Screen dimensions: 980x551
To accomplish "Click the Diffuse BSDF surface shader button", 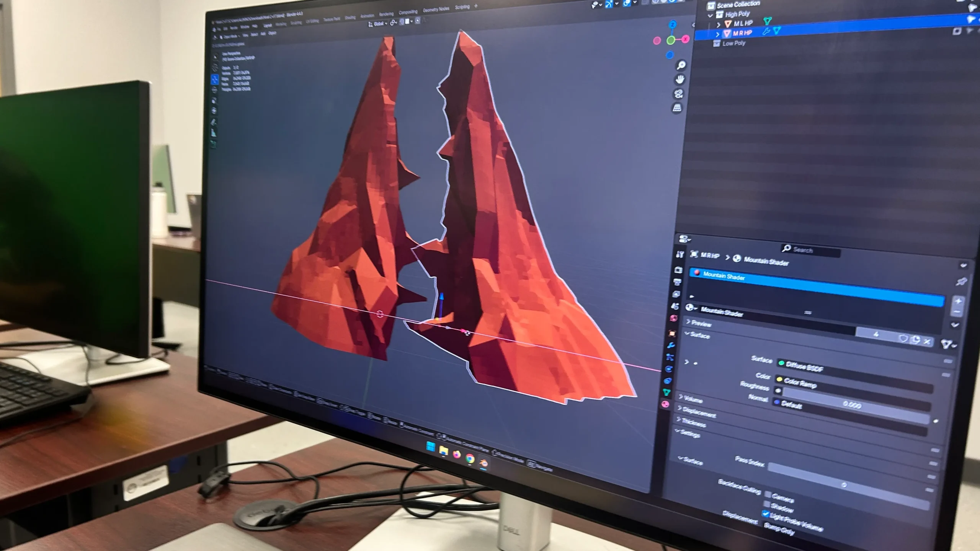I will click(x=804, y=367).
